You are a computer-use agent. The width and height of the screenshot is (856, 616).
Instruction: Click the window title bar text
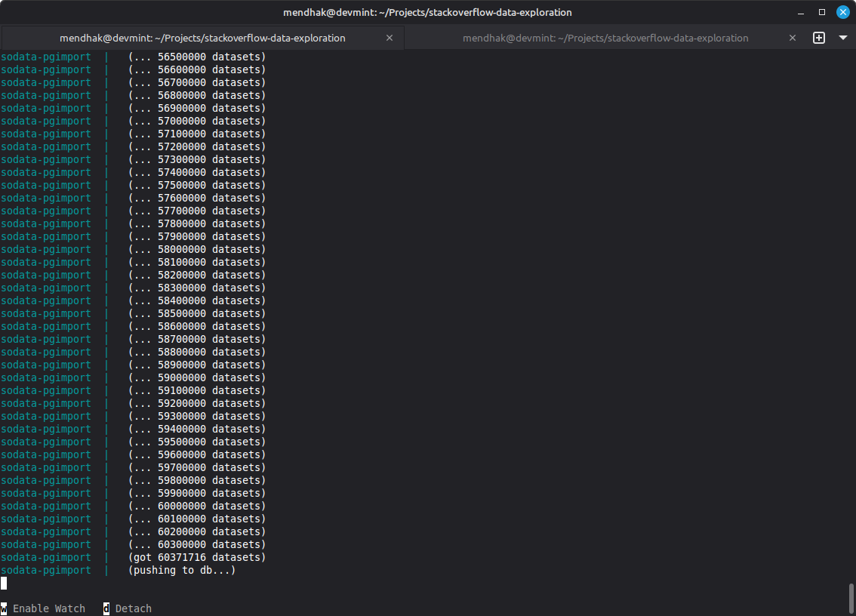[x=427, y=12]
